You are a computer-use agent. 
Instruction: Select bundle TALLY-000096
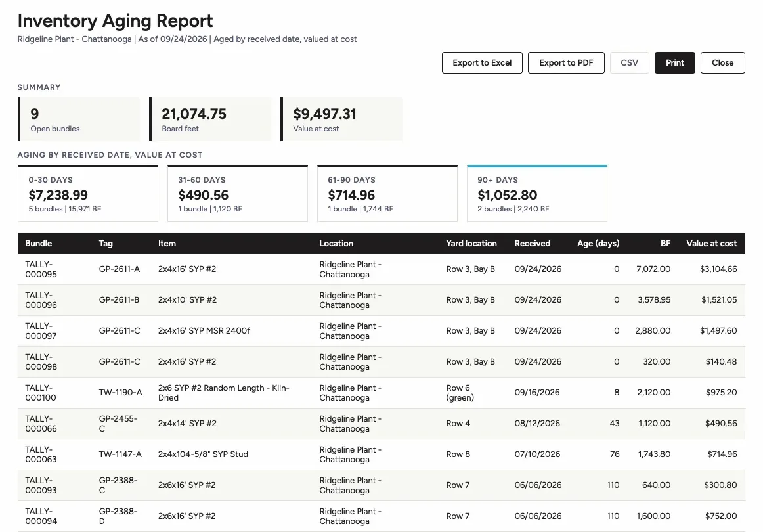point(41,300)
